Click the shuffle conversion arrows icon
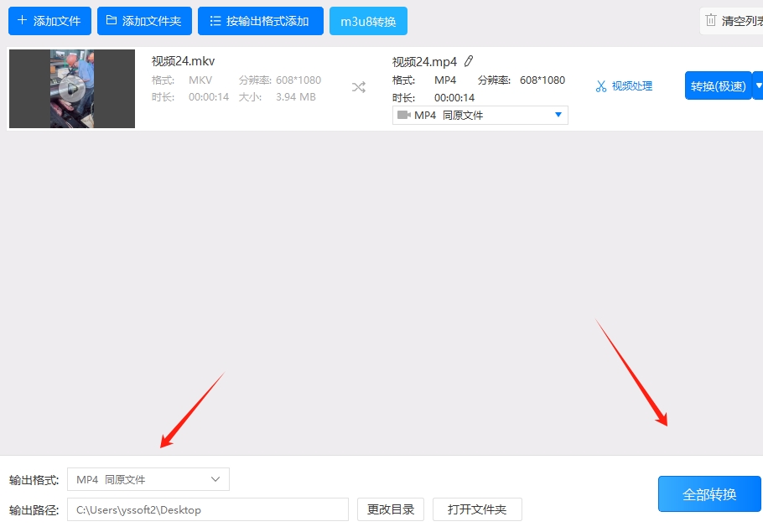763x532 pixels. click(359, 87)
